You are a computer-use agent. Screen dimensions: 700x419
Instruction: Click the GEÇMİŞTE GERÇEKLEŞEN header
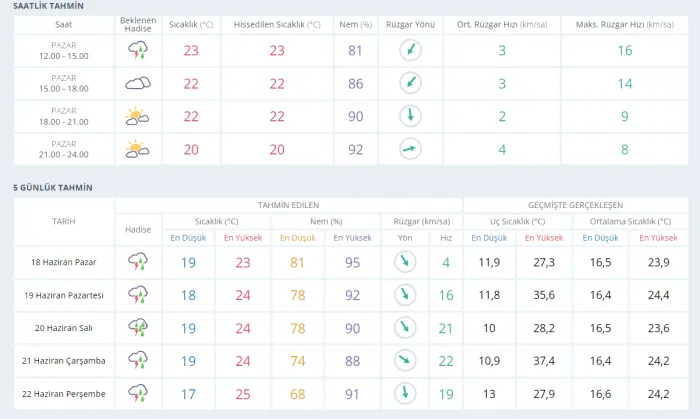click(575, 205)
